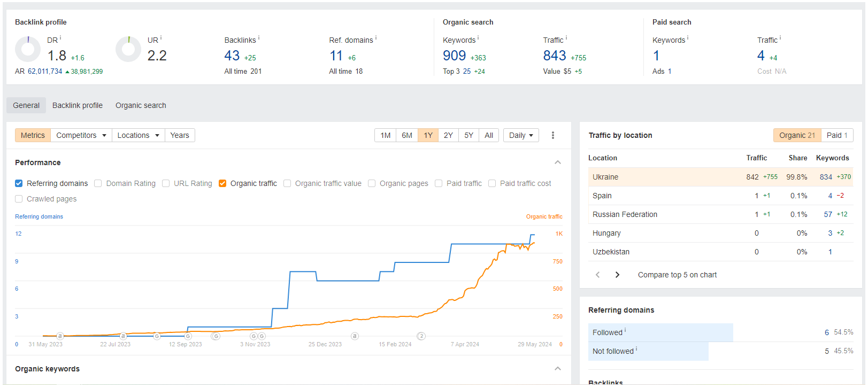Open the chart's three-dot options menu
This screenshot has width=868, height=388.
[x=552, y=135]
